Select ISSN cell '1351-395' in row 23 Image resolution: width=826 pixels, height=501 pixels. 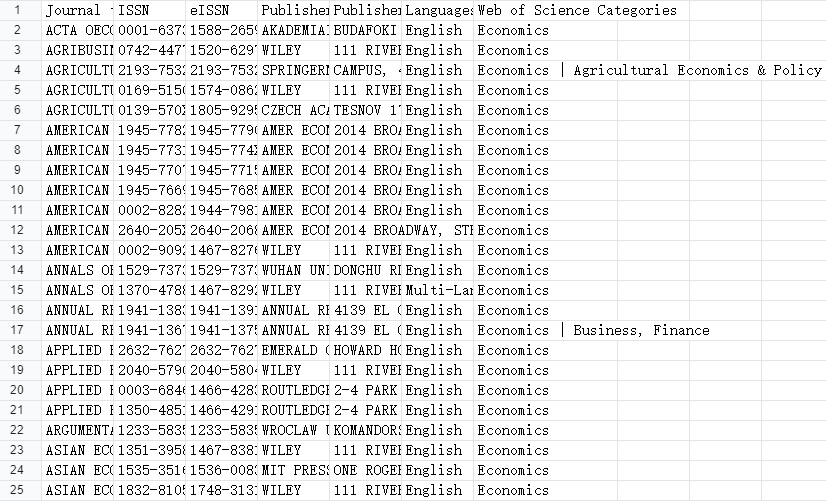coord(150,450)
